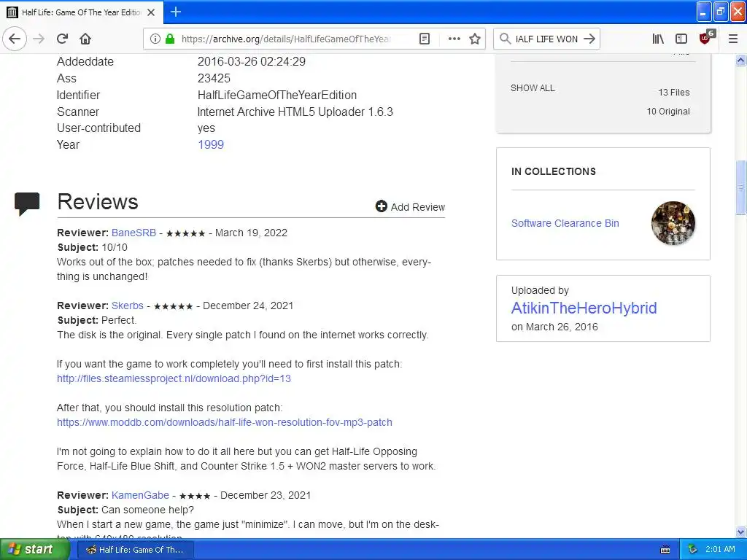Click the 13 Files link

pos(673,93)
